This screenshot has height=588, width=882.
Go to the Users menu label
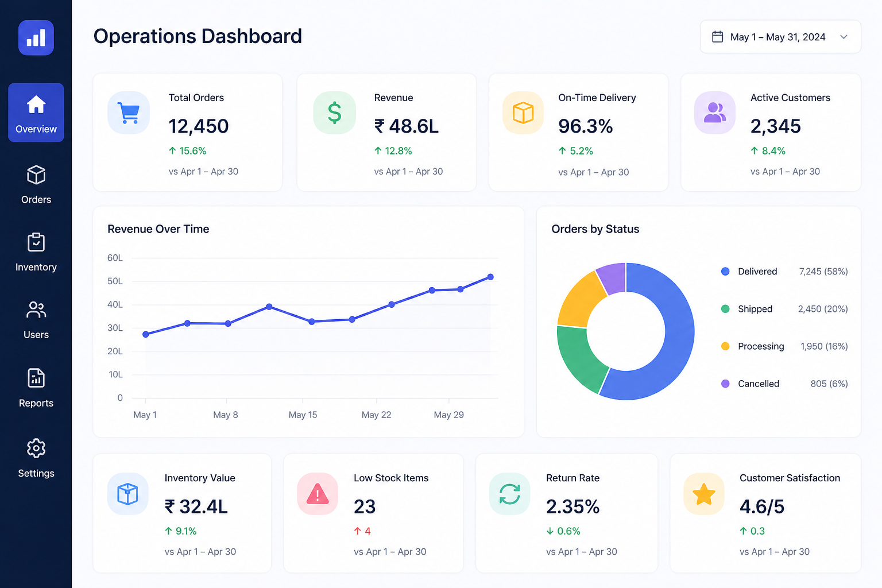[x=36, y=335]
